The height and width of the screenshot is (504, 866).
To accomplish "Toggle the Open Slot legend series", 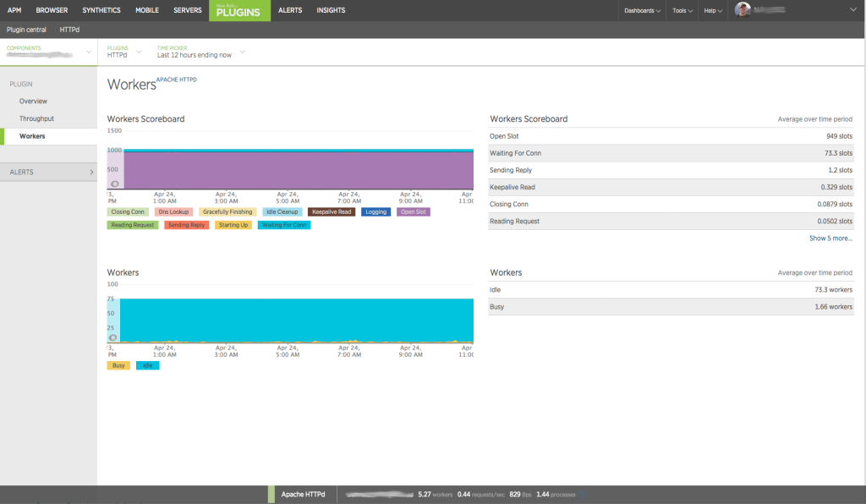I will pos(413,212).
